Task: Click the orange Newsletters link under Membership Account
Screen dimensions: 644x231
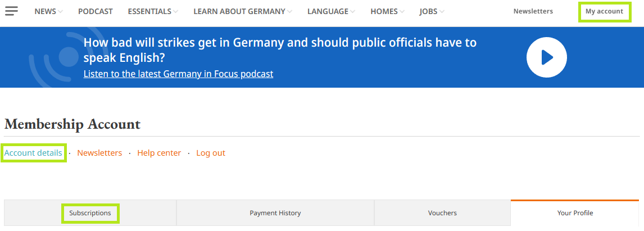Action: pos(99,153)
